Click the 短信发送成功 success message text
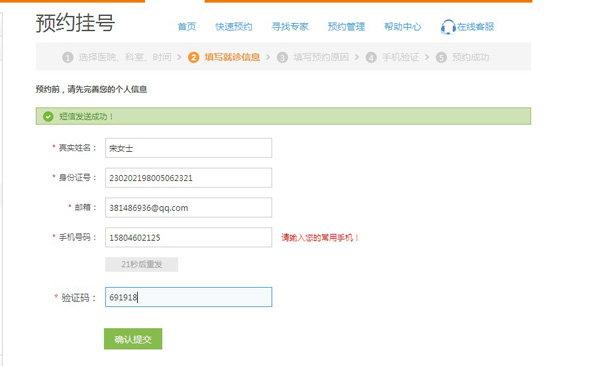Viewport: 600px width, 366px height. [86, 116]
